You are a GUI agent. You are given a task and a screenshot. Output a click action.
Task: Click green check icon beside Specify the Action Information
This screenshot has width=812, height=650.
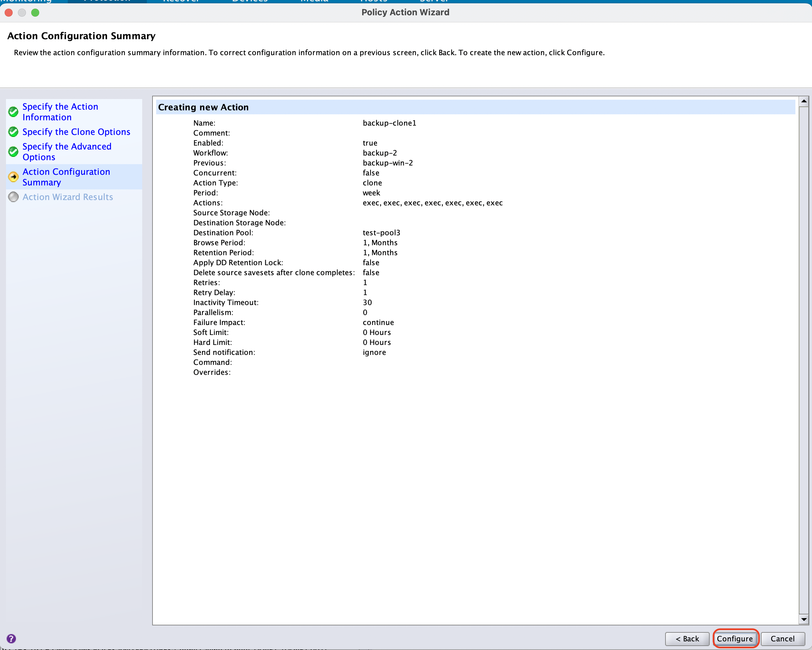tap(13, 112)
